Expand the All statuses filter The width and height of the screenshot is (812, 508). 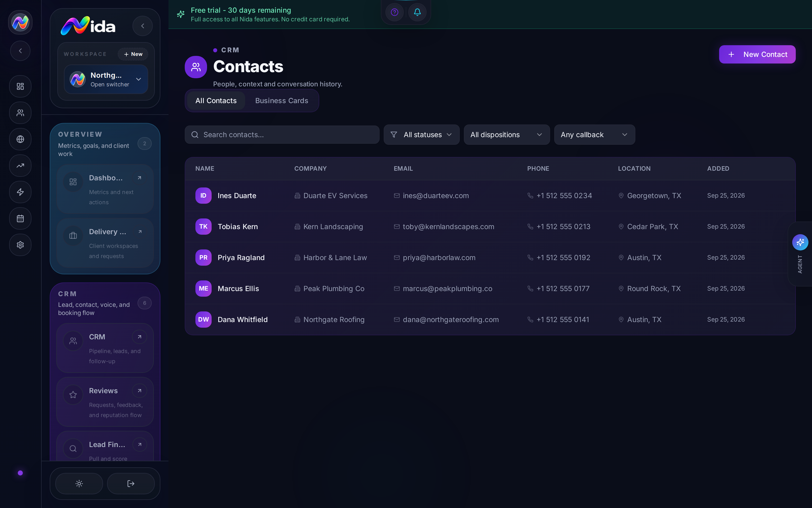pyautogui.click(x=421, y=135)
